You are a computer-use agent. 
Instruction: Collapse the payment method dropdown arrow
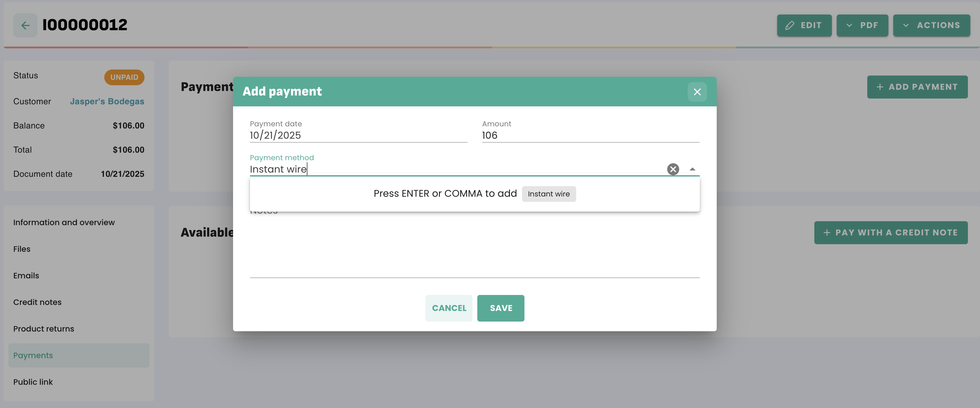tap(692, 169)
